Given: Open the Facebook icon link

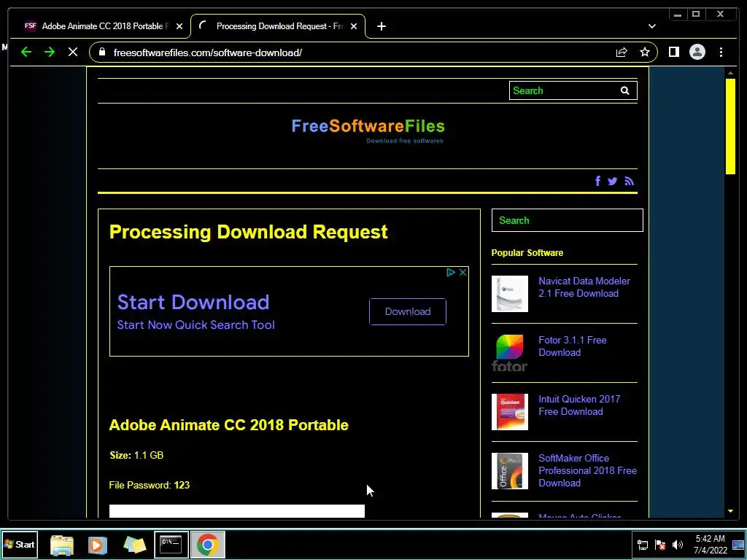Looking at the screenshot, I should point(597,181).
